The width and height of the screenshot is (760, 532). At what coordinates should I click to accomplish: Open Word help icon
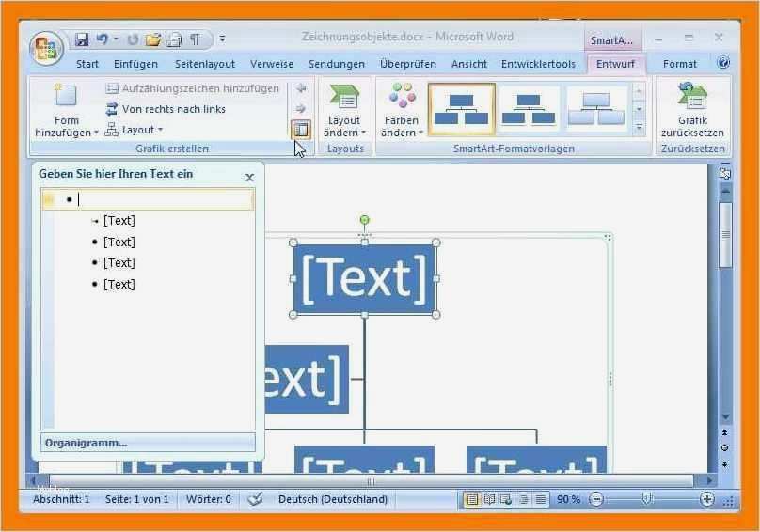(x=723, y=63)
